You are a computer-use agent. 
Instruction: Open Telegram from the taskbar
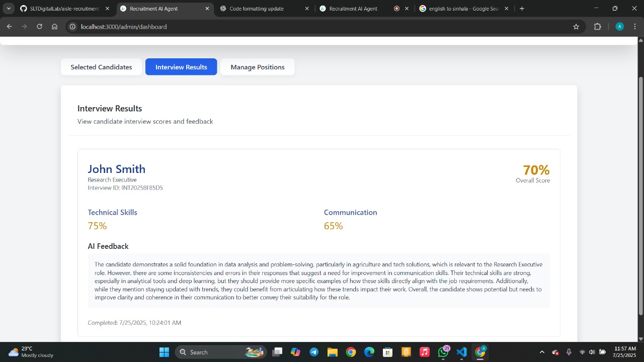pyautogui.click(x=314, y=352)
